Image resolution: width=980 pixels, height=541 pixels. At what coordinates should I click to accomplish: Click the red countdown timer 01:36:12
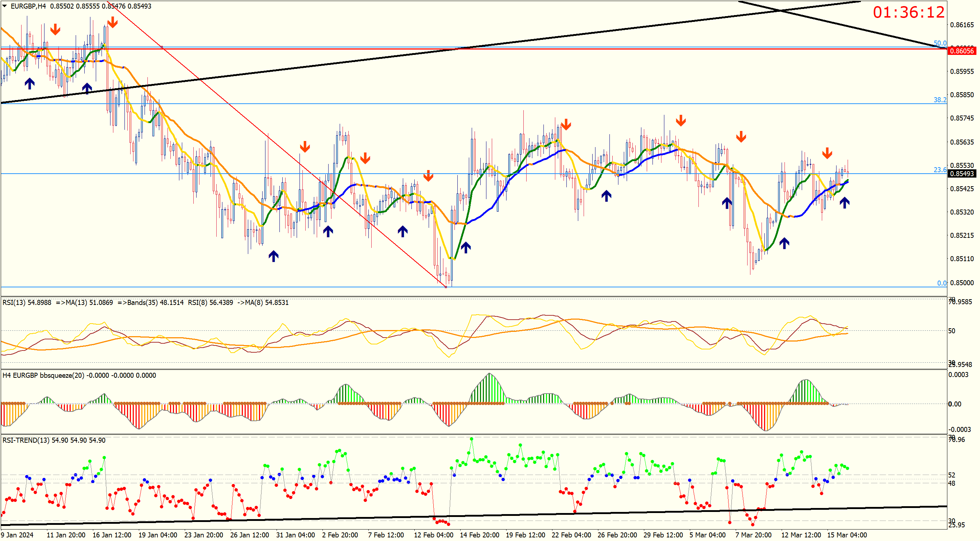pos(908,13)
